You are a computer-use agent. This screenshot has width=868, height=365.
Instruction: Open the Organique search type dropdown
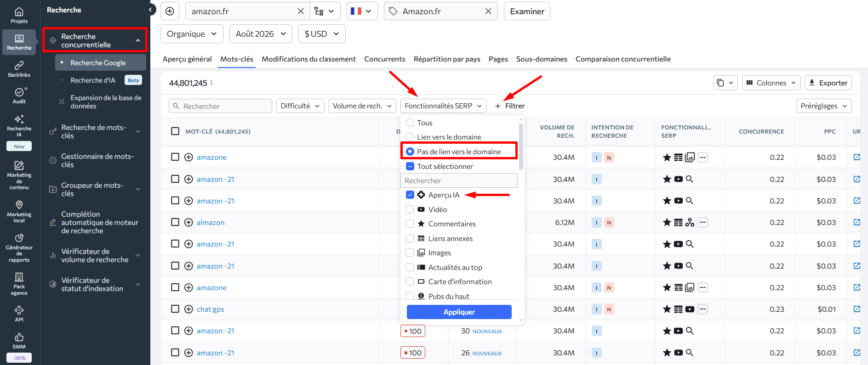[x=192, y=34]
